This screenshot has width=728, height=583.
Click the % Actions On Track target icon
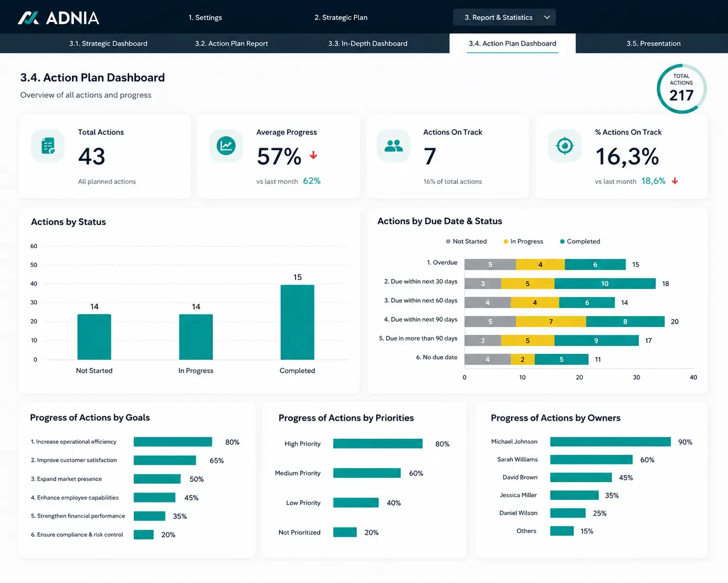coord(564,146)
